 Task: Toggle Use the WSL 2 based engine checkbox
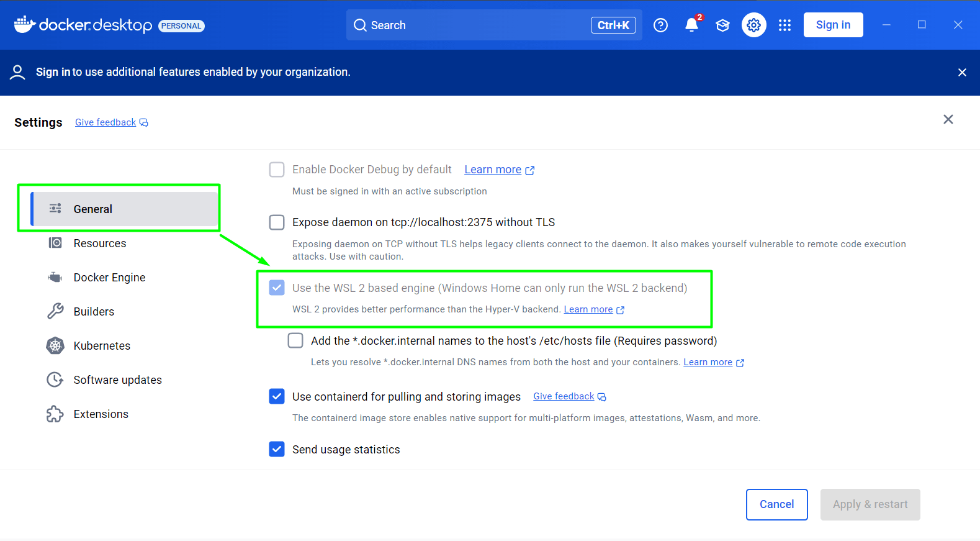[x=277, y=288]
